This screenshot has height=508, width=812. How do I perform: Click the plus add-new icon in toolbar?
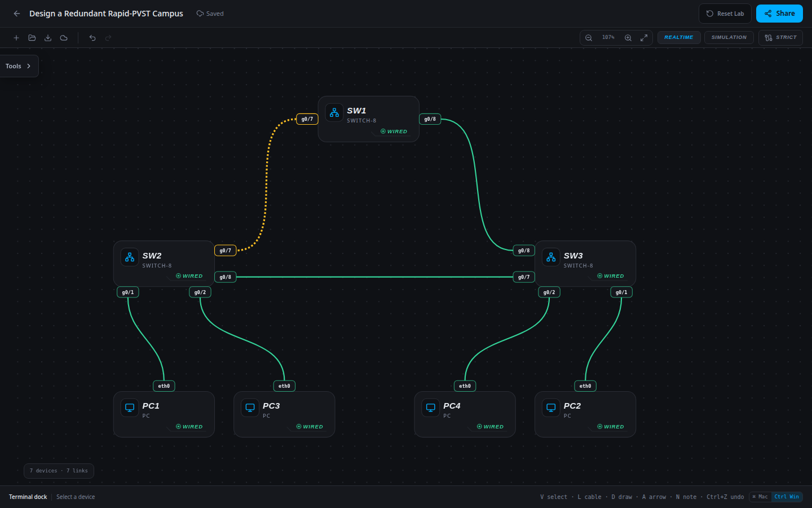click(x=16, y=38)
